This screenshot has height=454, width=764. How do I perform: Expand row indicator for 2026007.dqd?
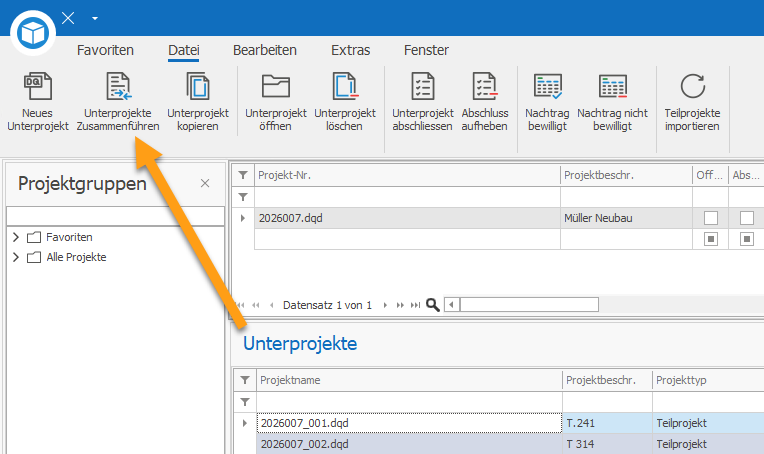pyautogui.click(x=243, y=218)
